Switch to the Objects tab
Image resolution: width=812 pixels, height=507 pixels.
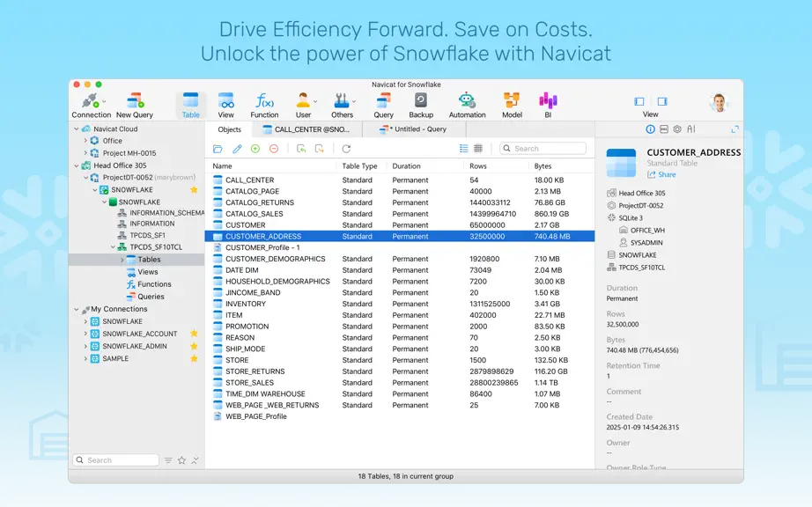[x=229, y=129]
